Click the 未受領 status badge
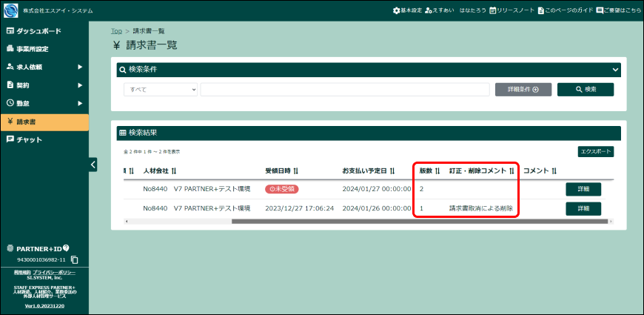The width and height of the screenshot is (644, 315). (282, 189)
